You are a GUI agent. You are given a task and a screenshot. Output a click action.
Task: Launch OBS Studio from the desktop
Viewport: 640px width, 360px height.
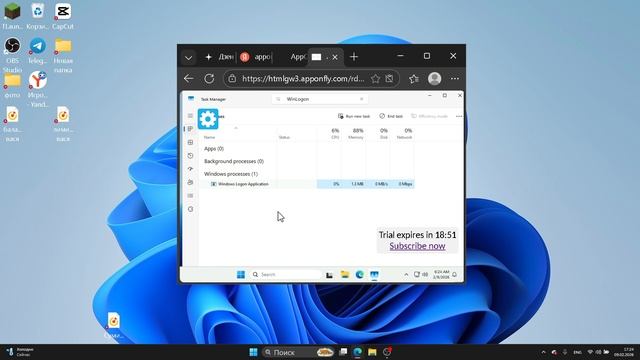(x=12, y=46)
